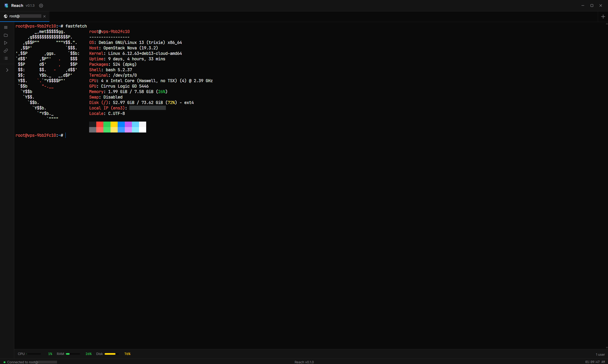Click the Locale: C.UTF-8 line
This screenshot has width=608, height=364.
tap(107, 113)
